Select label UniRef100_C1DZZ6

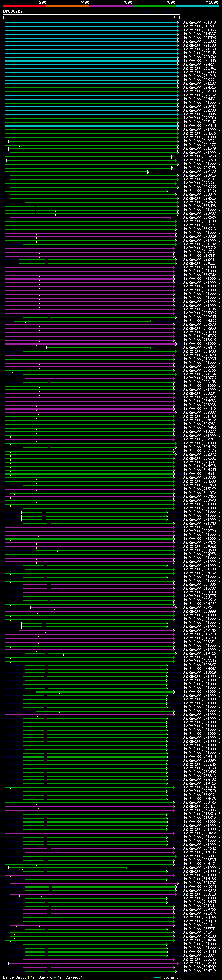[x=199, y=378]
